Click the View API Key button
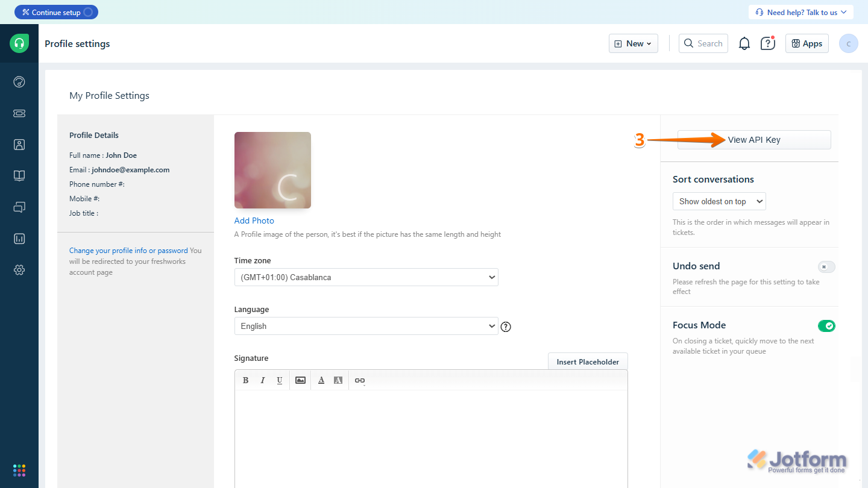The height and width of the screenshot is (488, 868). 754,140
